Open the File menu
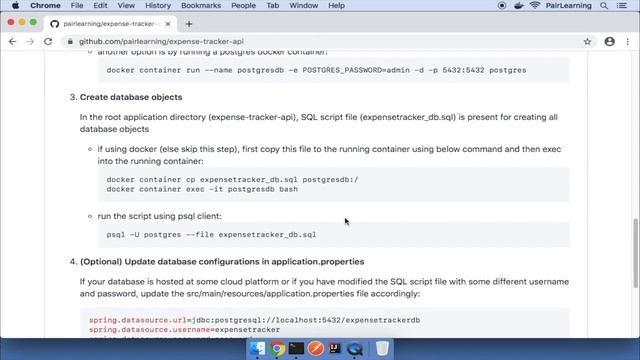 pos(77,6)
